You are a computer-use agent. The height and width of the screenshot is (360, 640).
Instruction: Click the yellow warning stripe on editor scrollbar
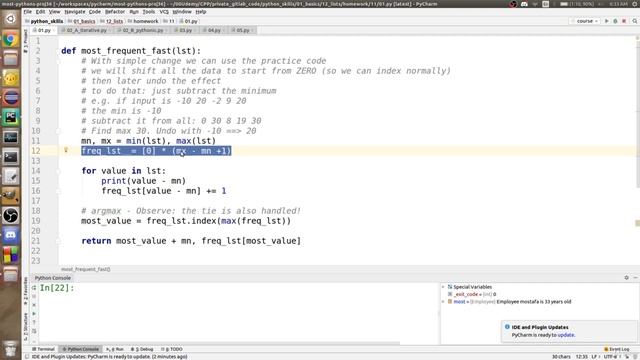point(637,223)
